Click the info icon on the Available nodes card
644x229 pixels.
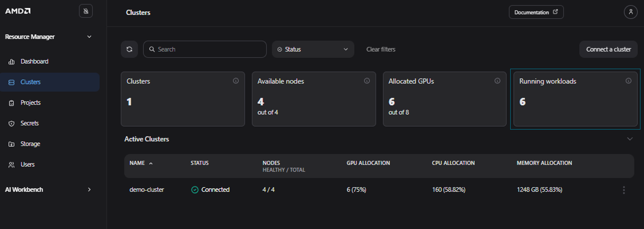click(366, 81)
